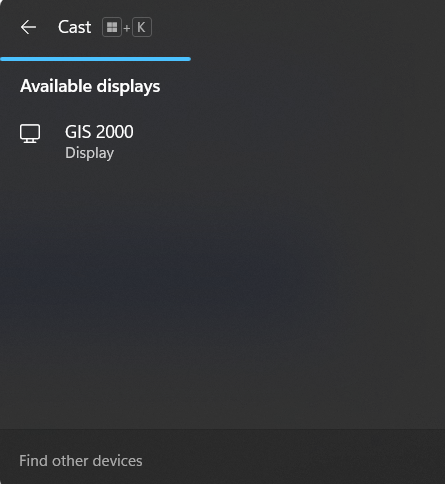Click empty area below the GIS 2000 entry
This screenshot has height=484, width=445.
(x=222, y=293)
